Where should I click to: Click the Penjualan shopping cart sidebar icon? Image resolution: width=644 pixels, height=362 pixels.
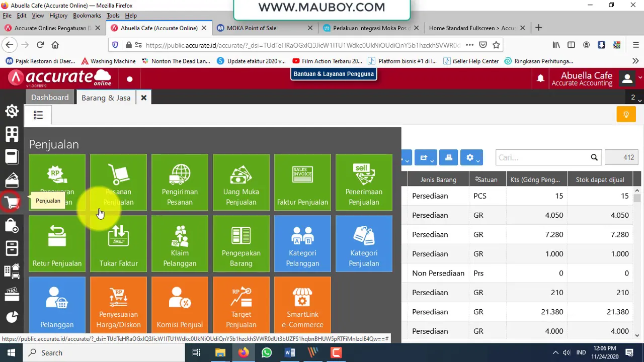tap(12, 203)
